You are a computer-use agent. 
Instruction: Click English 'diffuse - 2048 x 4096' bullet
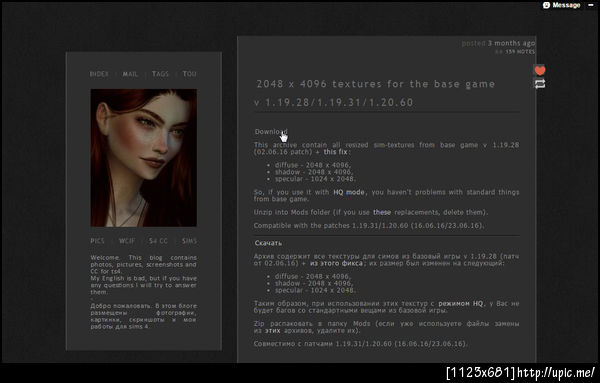point(313,165)
